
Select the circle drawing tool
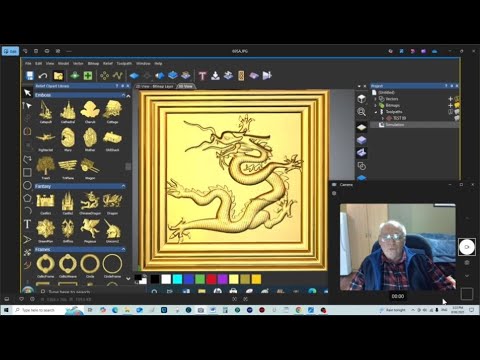(x=27, y=186)
